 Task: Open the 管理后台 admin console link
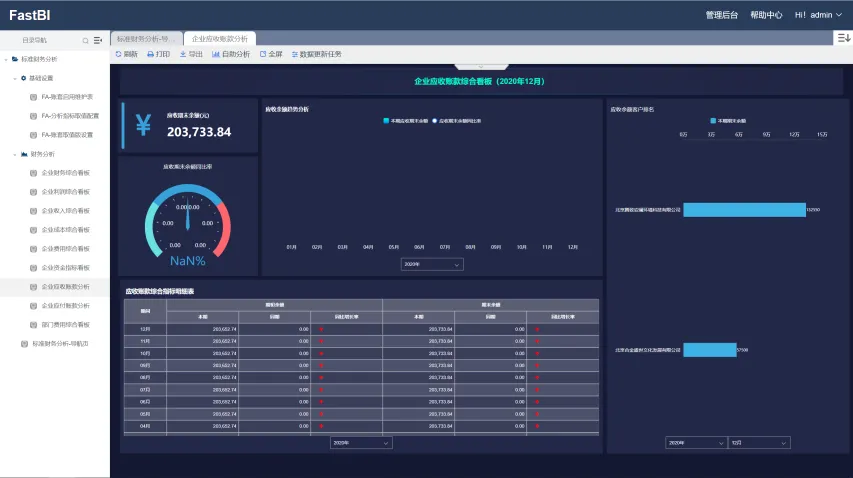coord(721,15)
